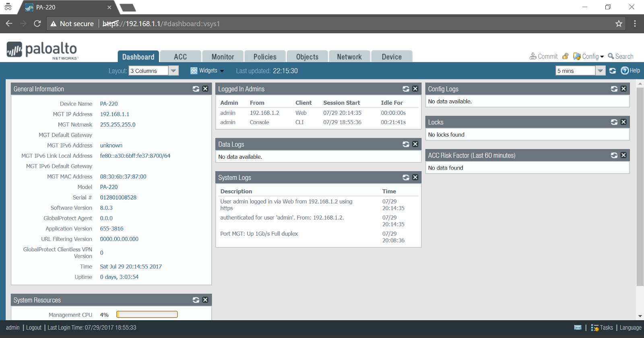Image resolution: width=644 pixels, height=338 pixels.
Task: Open the Policies tab
Action: pos(265,56)
